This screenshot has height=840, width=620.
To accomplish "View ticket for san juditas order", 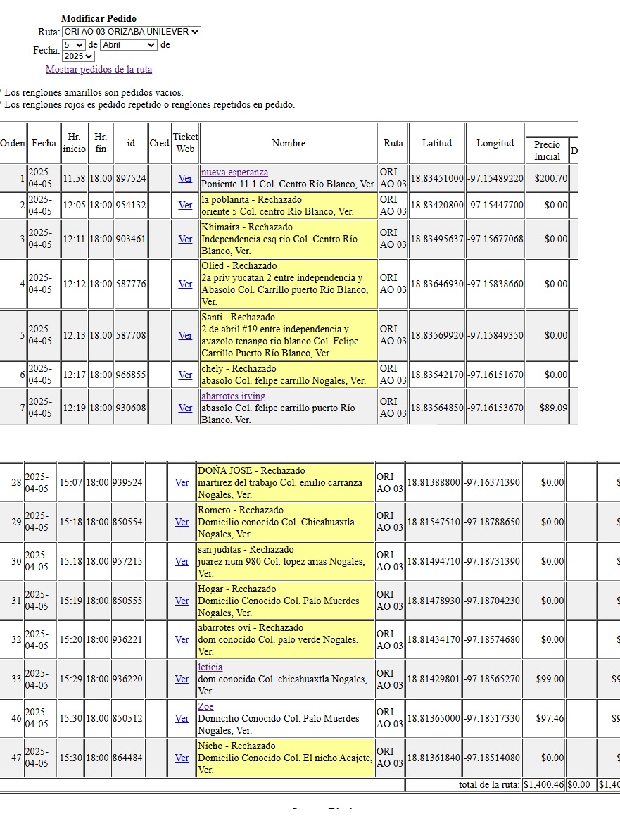I will [182, 562].
